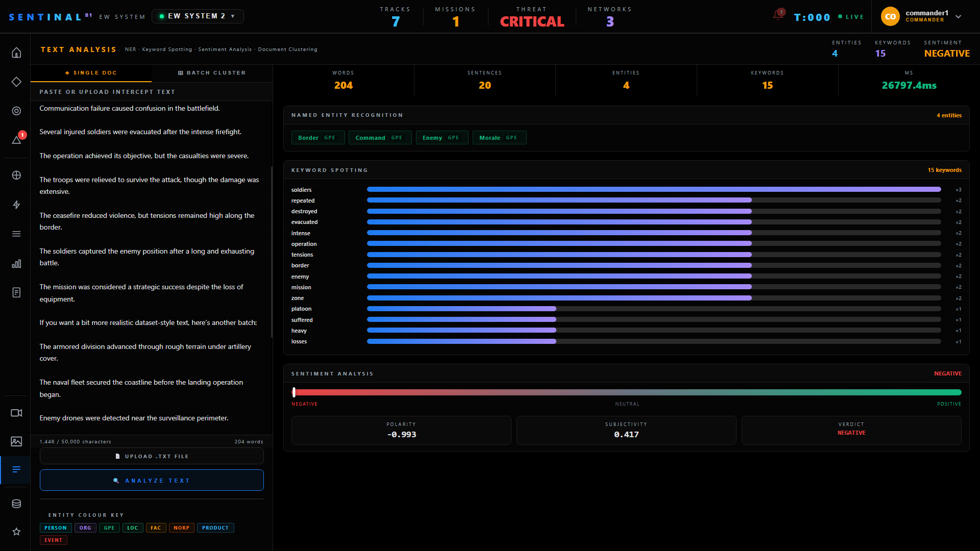This screenshot has width=980, height=551.
Task: Click the commander1 CO avatar
Action: point(890,16)
